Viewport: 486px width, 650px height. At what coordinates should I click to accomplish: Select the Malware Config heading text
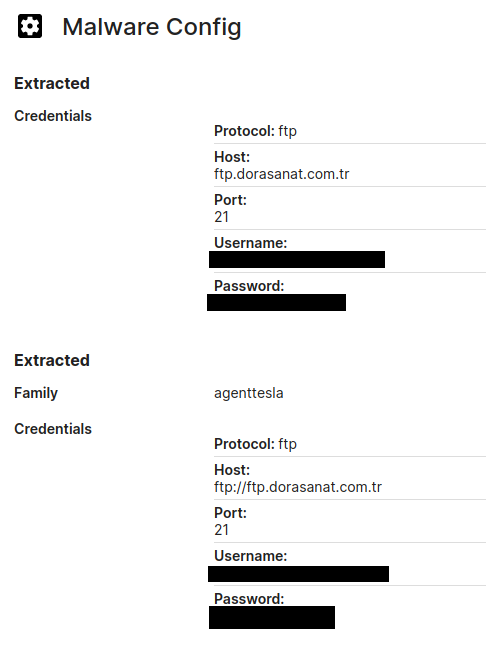152,27
